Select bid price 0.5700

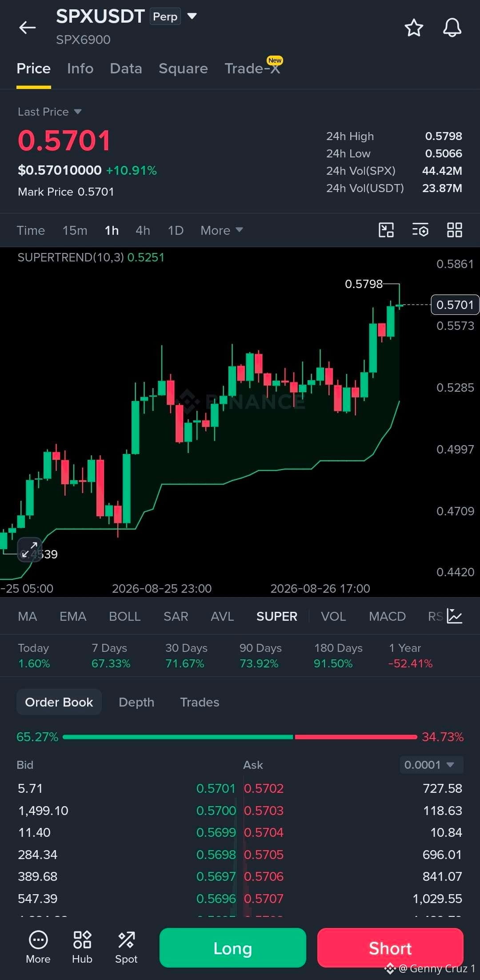coord(216,811)
